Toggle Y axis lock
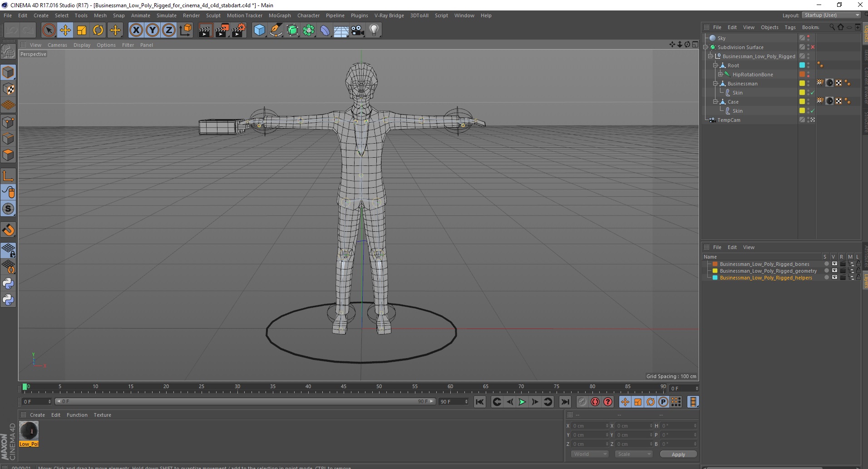868x469 pixels. coord(153,30)
